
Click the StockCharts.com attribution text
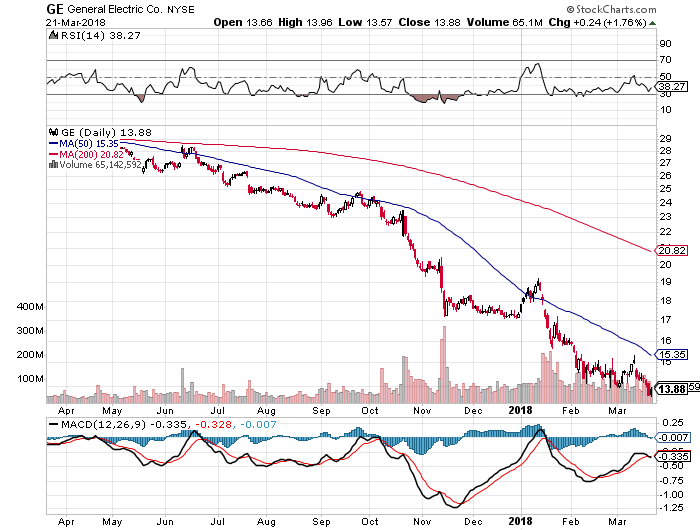point(612,9)
